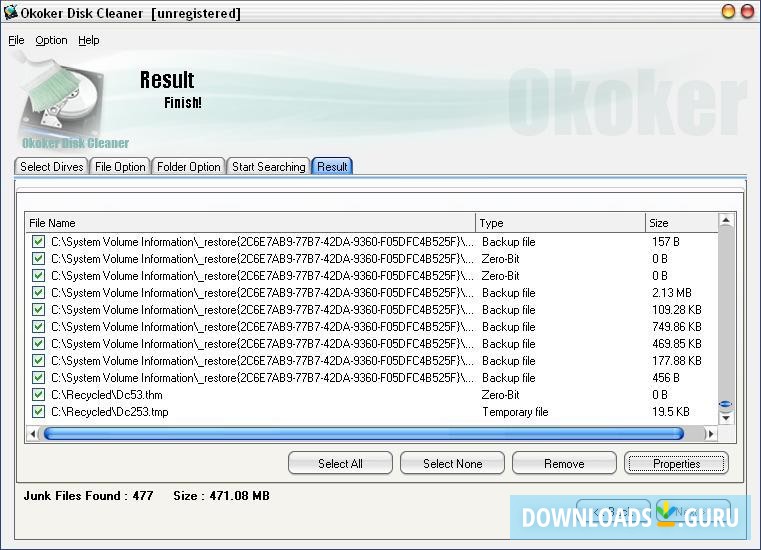Select the C:\Recycled\Dc53.thm file name

107,395
